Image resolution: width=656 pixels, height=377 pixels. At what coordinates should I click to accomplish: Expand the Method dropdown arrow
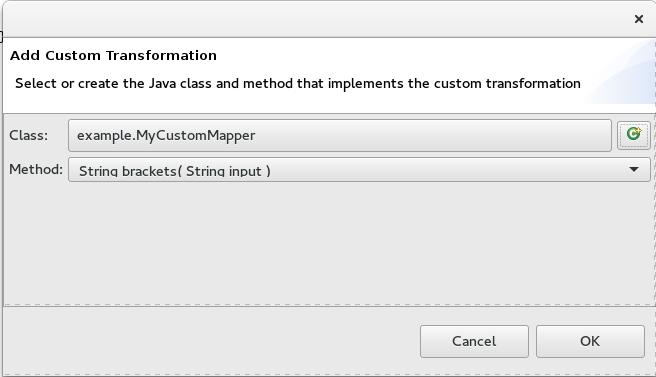point(634,169)
